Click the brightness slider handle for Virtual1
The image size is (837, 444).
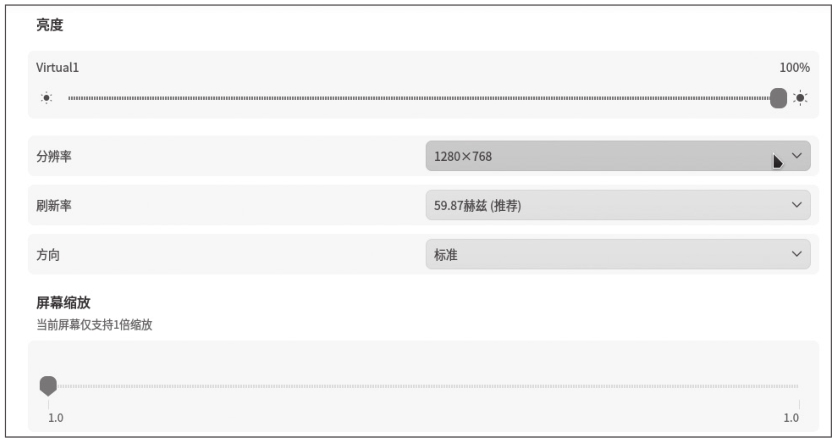tap(779, 98)
